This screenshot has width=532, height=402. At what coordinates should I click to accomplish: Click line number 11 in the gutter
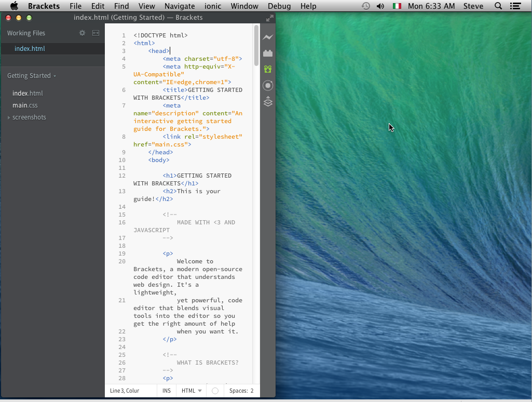point(122,168)
